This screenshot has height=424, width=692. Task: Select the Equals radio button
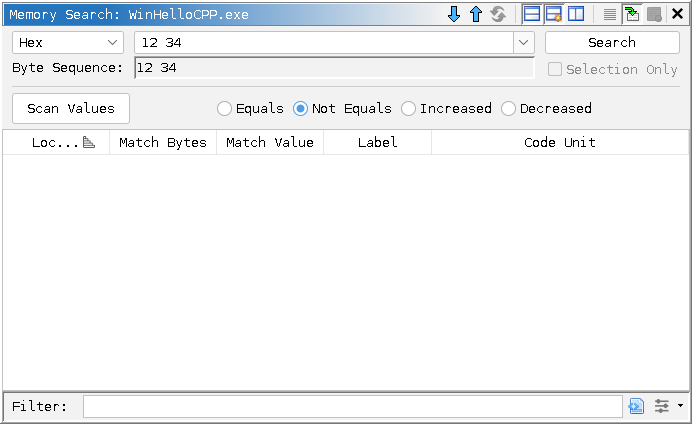click(x=224, y=108)
